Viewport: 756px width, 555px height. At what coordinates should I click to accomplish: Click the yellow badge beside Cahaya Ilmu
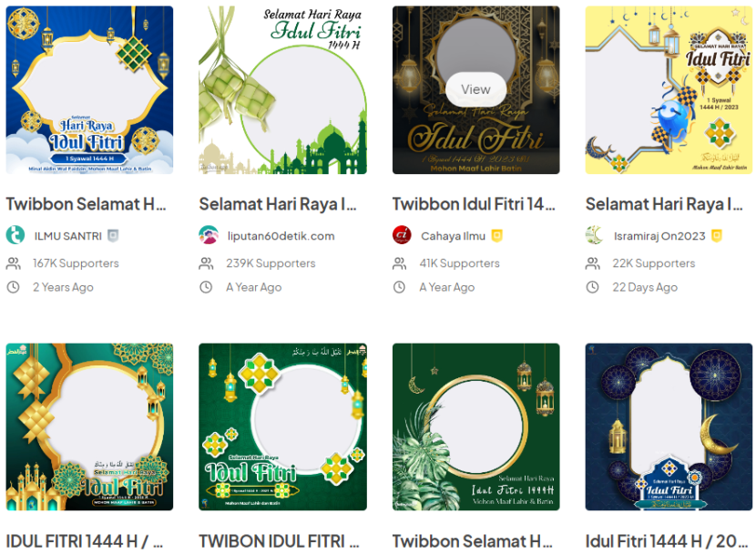click(496, 235)
